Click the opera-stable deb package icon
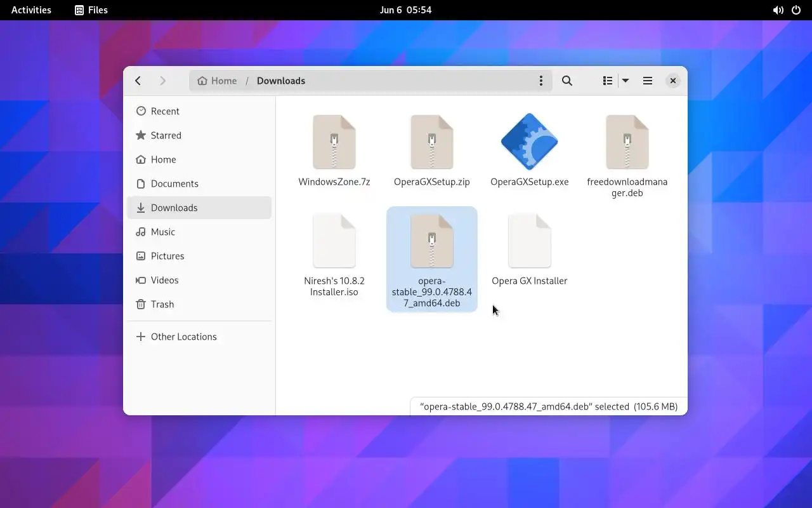 pyautogui.click(x=432, y=241)
